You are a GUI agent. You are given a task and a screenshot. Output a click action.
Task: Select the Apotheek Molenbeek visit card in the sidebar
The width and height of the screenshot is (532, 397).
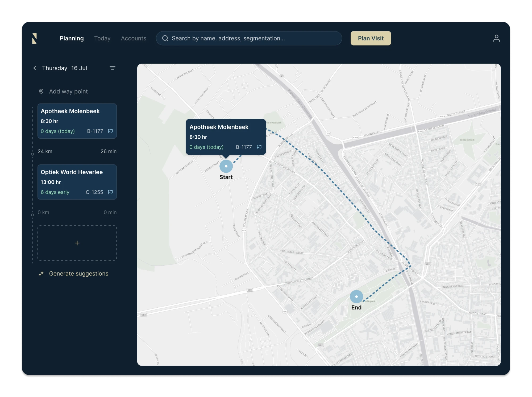77,121
